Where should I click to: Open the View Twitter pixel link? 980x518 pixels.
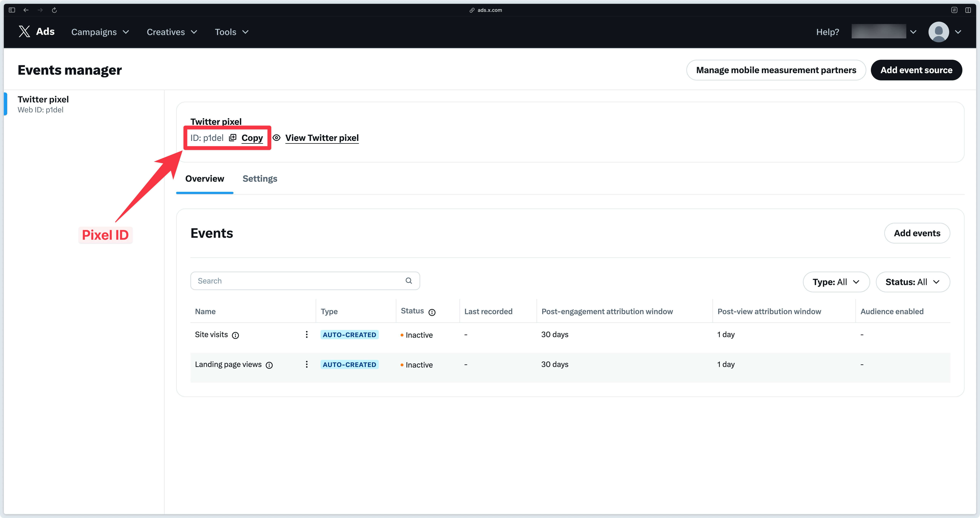pyautogui.click(x=322, y=138)
